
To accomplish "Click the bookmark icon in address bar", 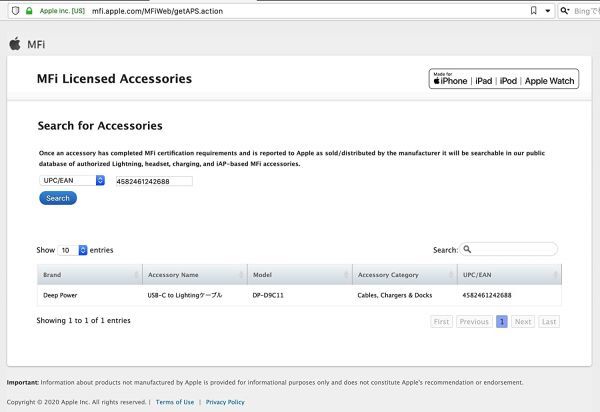I will click(x=533, y=10).
